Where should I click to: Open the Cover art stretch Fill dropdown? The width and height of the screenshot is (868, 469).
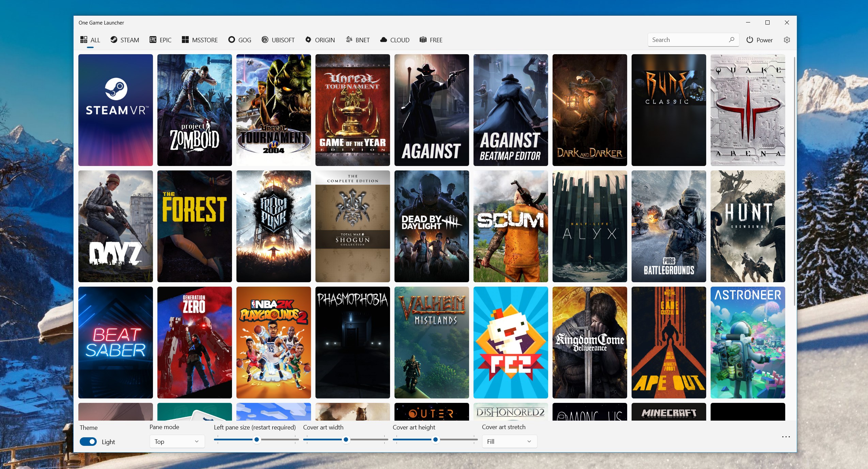pos(509,441)
